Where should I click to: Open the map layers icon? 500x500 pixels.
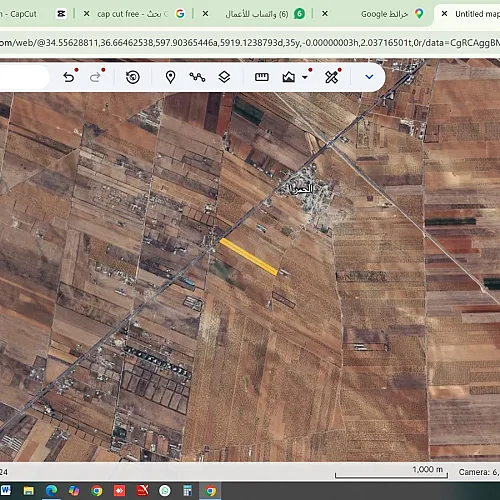tap(224, 77)
